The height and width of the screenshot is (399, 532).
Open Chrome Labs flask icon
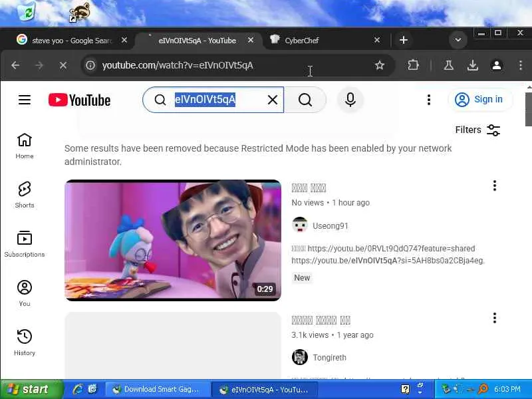click(x=448, y=65)
